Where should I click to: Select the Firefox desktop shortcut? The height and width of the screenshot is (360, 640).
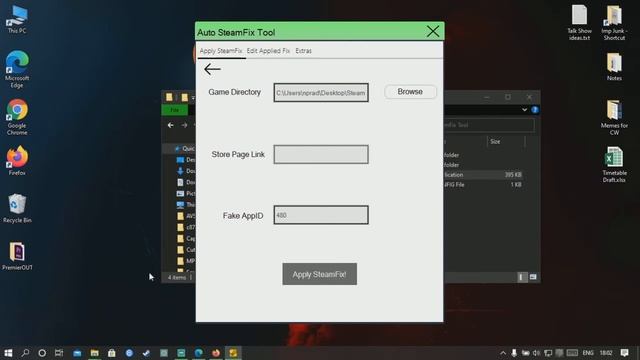[x=17, y=161]
